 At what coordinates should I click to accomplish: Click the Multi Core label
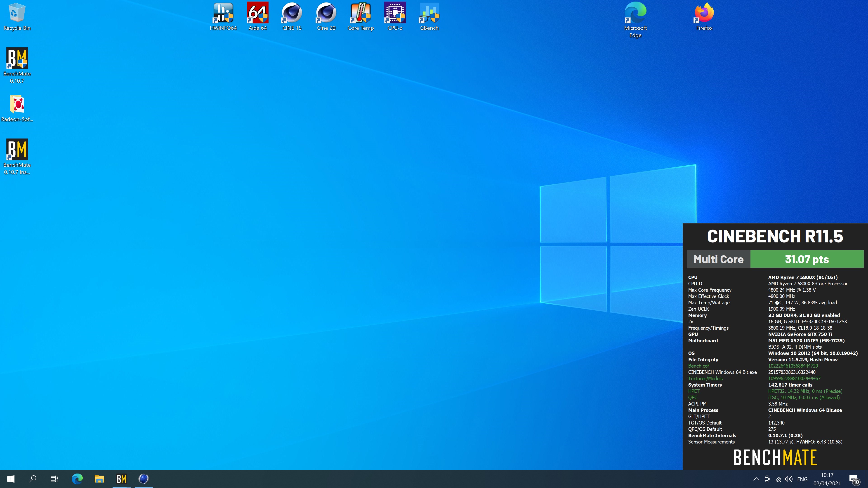pyautogui.click(x=718, y=259)
